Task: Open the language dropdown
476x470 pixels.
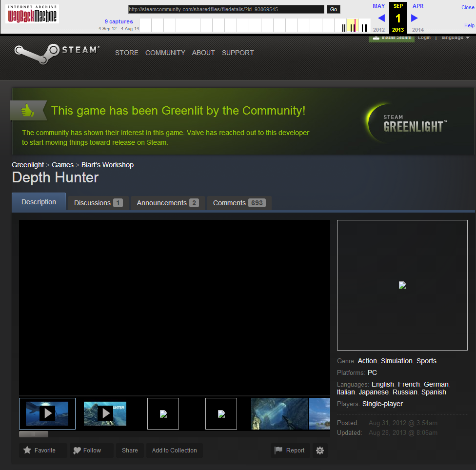Action: point(456,38)
